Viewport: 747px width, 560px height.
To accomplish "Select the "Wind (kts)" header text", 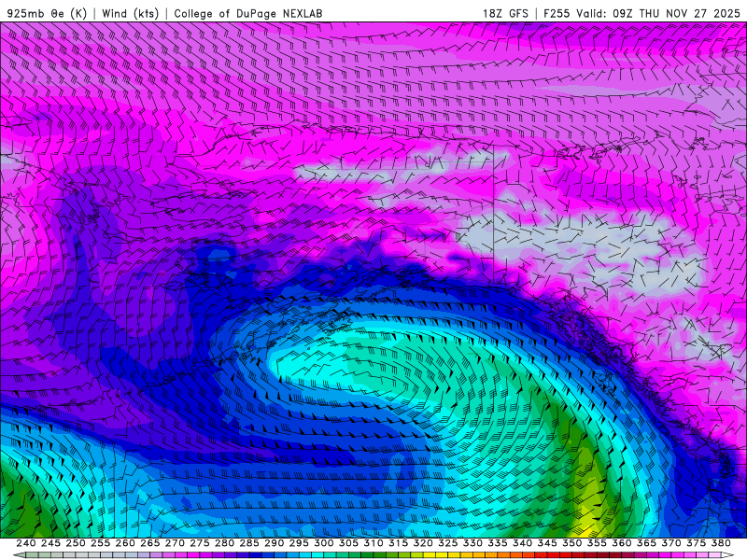I will point(130,13).
